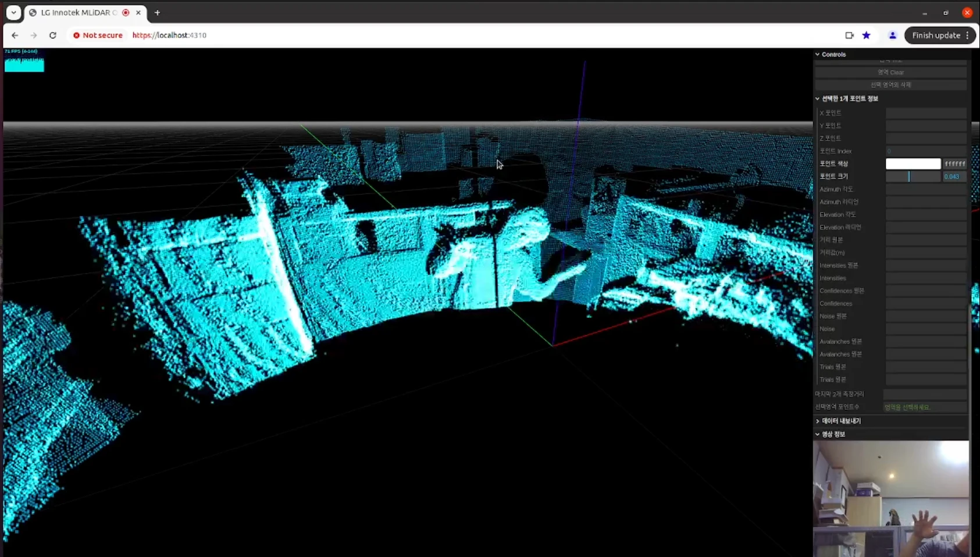The width and height of the screenshot is (980, 557).
Task: Click the red recording indicator on the tab
Action: click(126, 12)
